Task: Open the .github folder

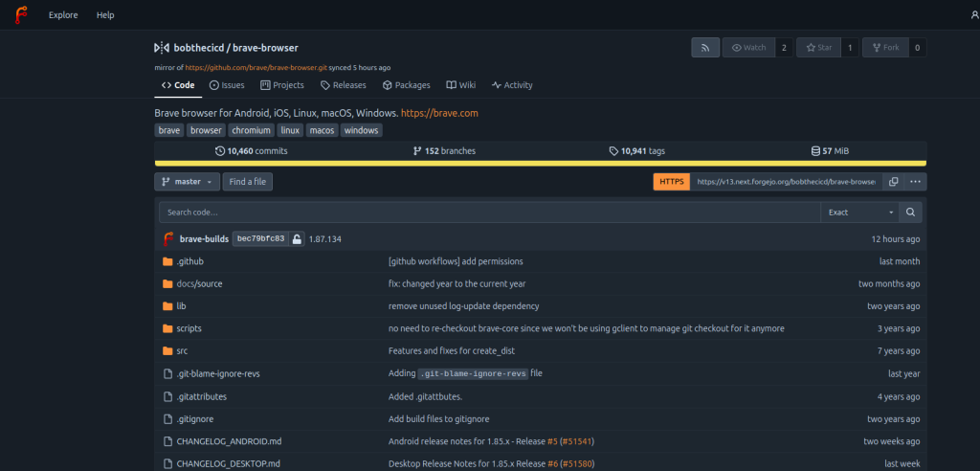Action: [189, 261]
